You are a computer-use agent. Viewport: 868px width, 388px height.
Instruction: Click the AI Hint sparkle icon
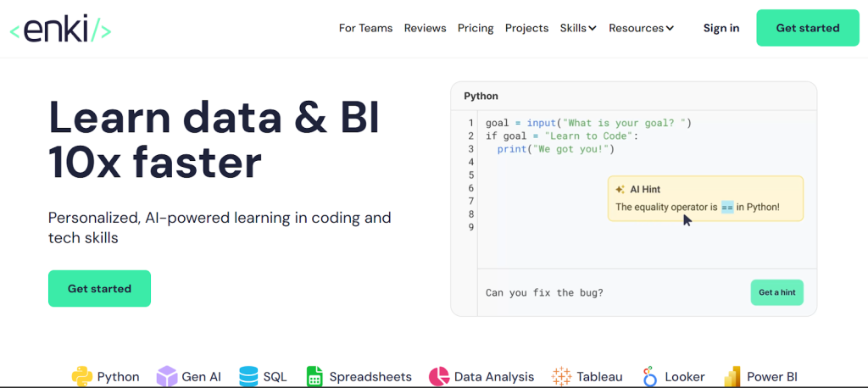620,190
